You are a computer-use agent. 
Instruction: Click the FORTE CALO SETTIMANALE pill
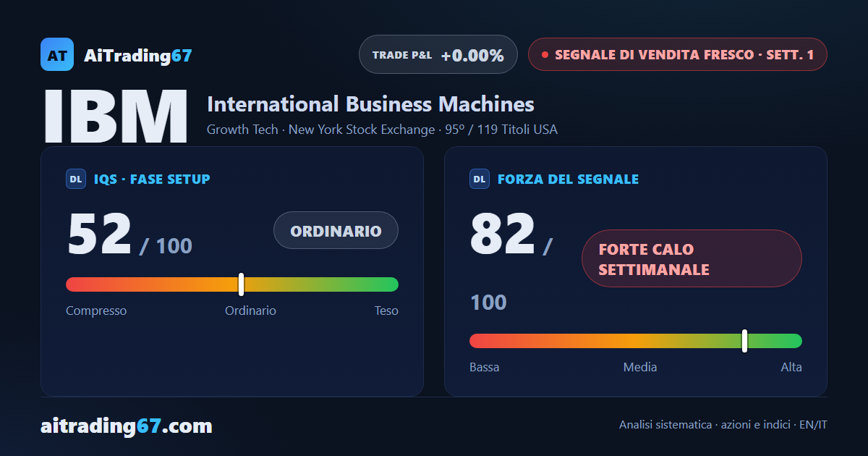(x=692, y=258)
